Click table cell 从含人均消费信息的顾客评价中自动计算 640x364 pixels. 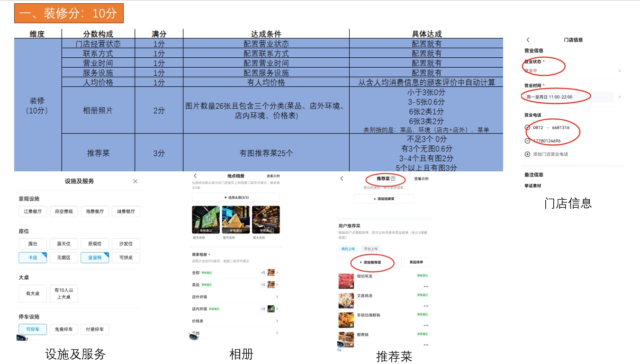[427, 82]
